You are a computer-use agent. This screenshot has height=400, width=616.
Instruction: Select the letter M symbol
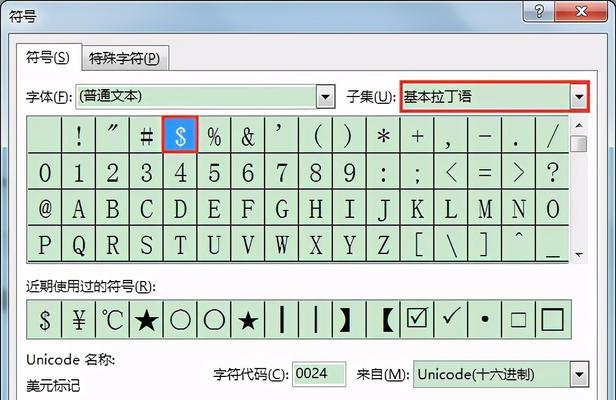pos(484,208)
